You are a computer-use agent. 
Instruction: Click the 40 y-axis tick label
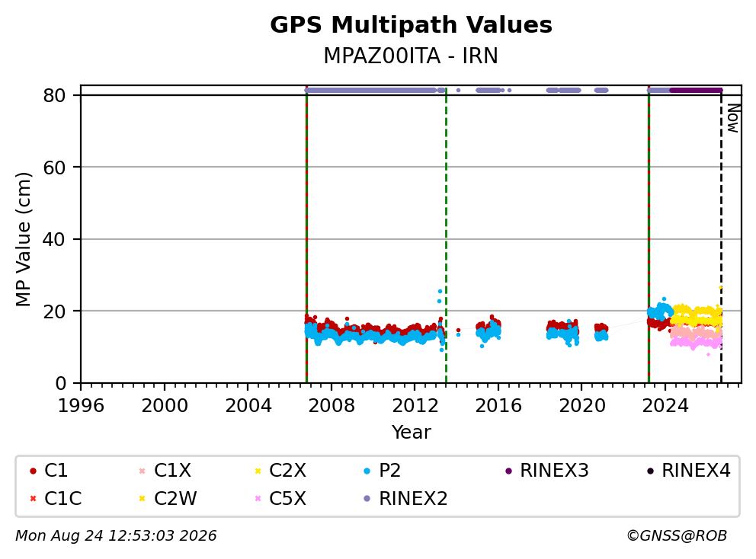(x=54, y=239)
